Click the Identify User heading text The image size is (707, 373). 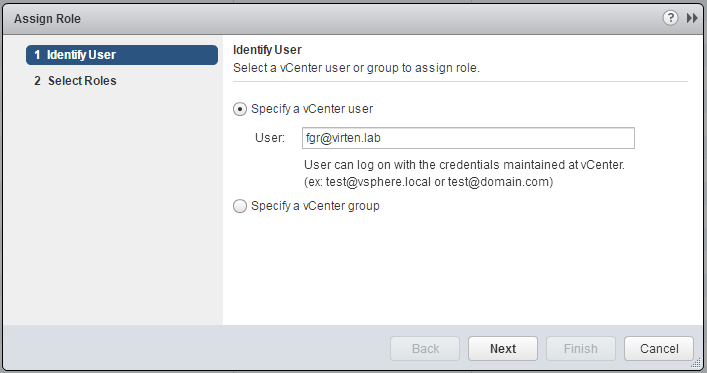pos(267,50)
